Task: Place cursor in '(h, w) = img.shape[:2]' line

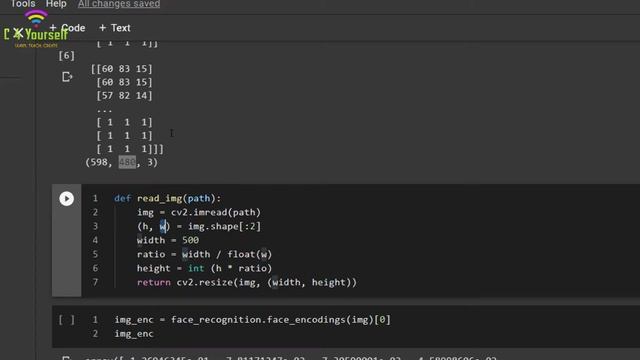Action: click(199, 226)
